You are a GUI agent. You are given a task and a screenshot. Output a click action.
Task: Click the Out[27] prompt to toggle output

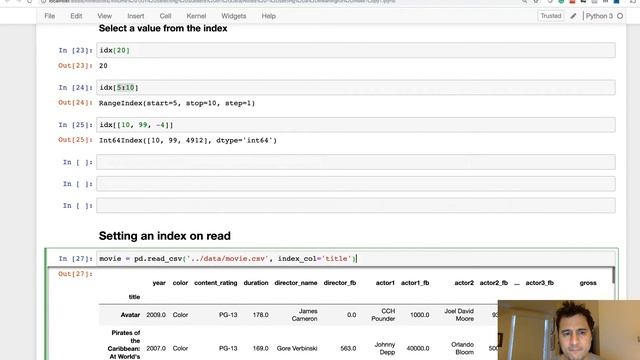point(75,274)
